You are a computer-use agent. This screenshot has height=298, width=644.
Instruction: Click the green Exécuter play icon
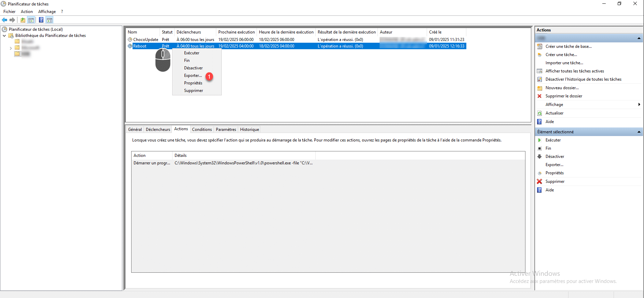pyautogui.click(x=539, y=140)
